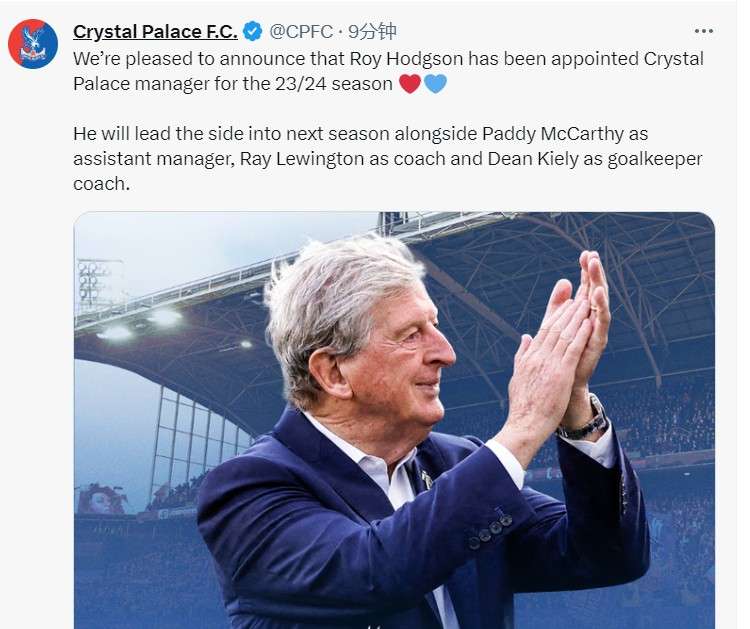Click the Crystal Palace eagle avatar
750x629 pixels.
33,44
